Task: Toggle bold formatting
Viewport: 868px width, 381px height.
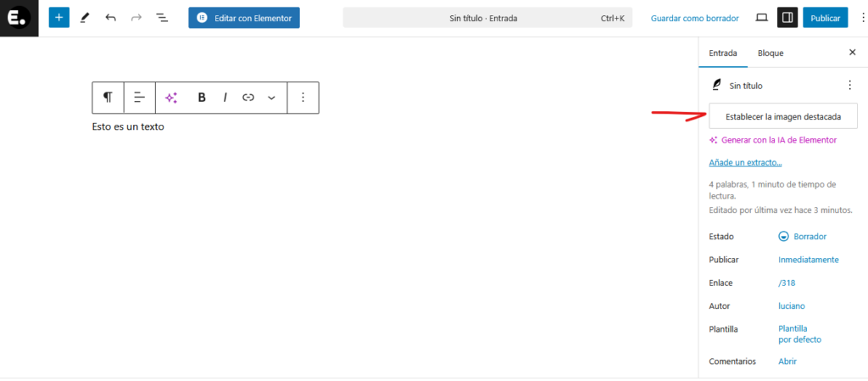Action: tap(202, 98)
